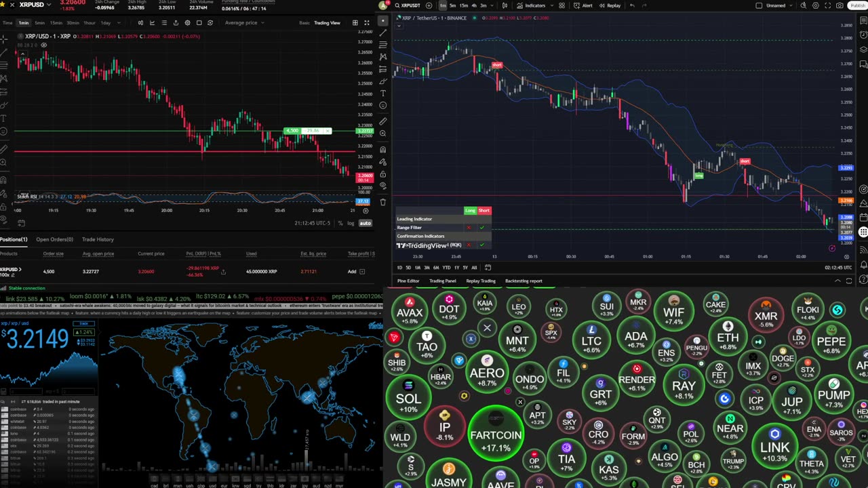Select crosshair cursor tool on left chart
The width and height of the screenshot is (868, 488).
point(4,39)
